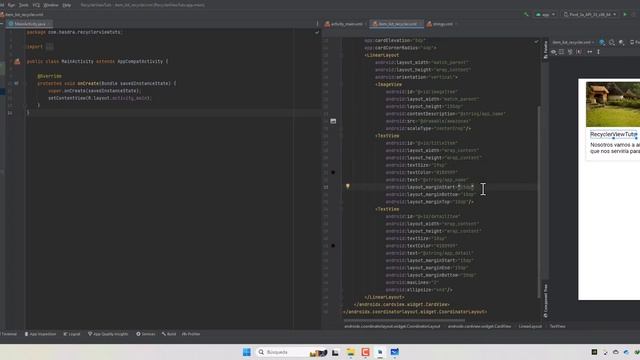Expand the folded import statement
The image size is (640, 360).
click(x=49, y=47)
